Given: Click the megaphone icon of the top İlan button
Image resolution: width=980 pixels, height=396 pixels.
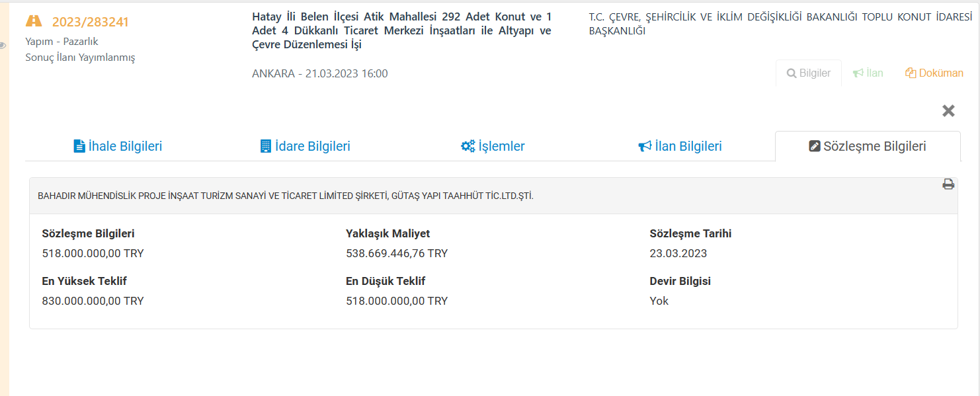Looking at the screenshot, I should click(858, 73).
